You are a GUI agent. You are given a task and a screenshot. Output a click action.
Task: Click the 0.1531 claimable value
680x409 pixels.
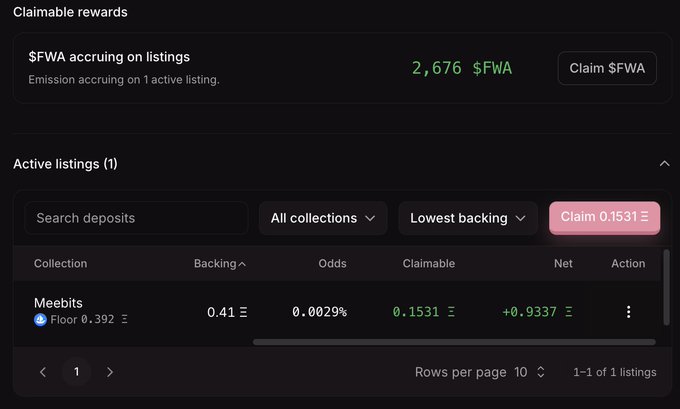(x=424, y=312)
